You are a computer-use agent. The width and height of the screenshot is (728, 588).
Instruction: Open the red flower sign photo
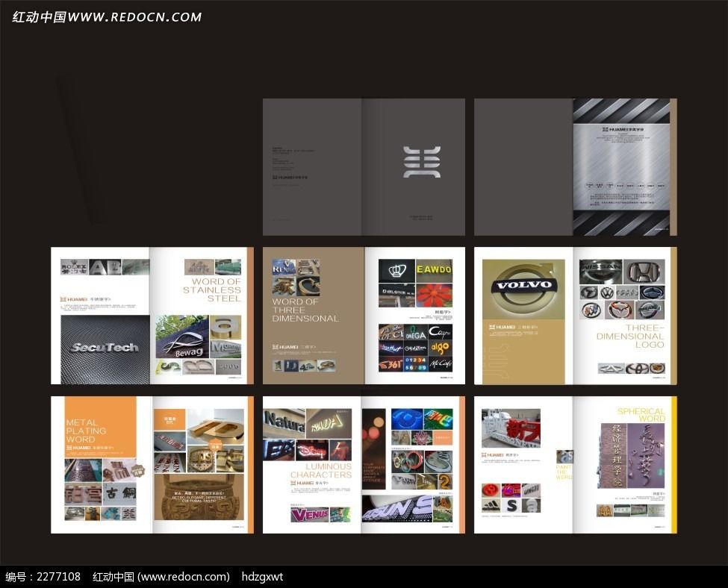[434, 295]
